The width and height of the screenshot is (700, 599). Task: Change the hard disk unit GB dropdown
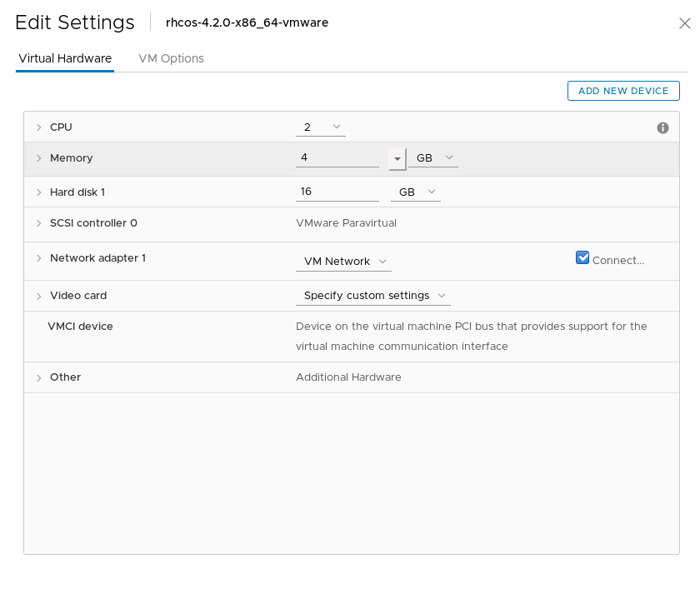point(416,192)
